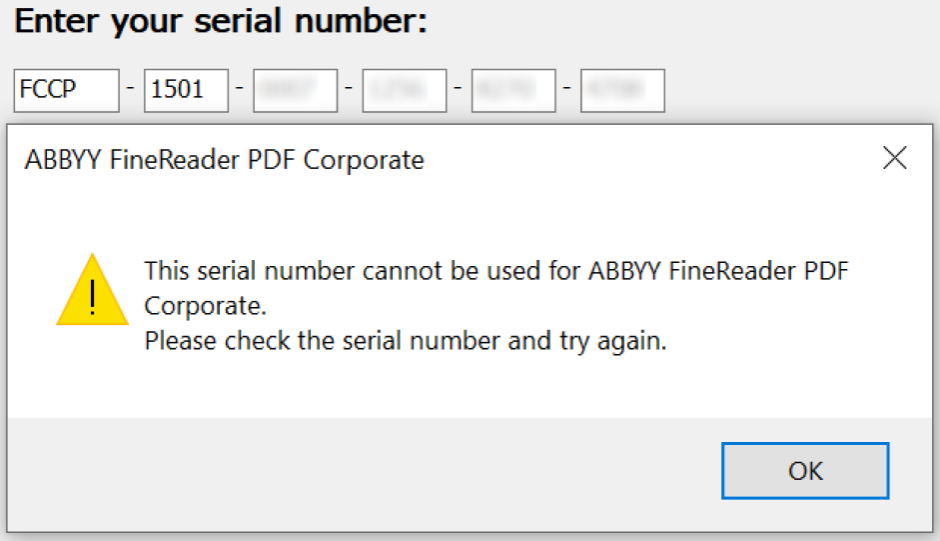Click the last blurred serial number field

[x=623, y=91]
